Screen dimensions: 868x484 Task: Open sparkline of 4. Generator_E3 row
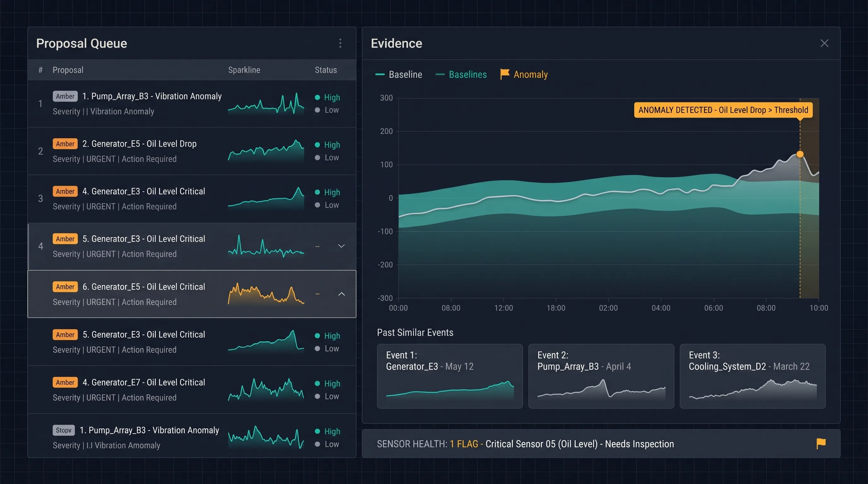266,198
